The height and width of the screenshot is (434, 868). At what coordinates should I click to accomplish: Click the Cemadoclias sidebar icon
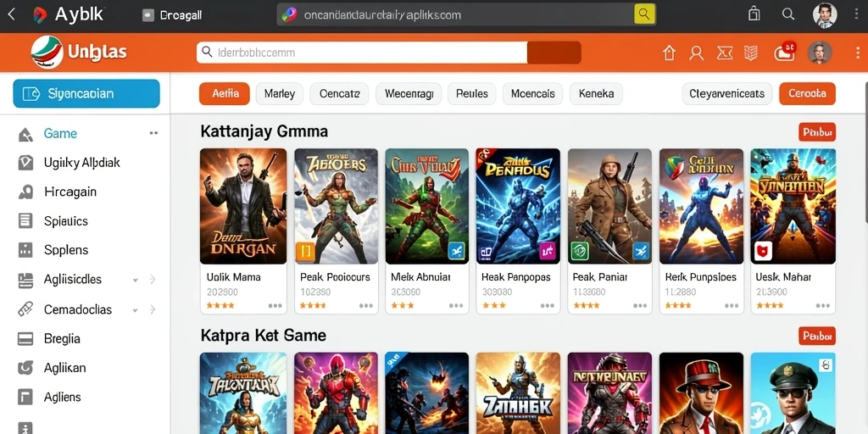click(25, 309)
